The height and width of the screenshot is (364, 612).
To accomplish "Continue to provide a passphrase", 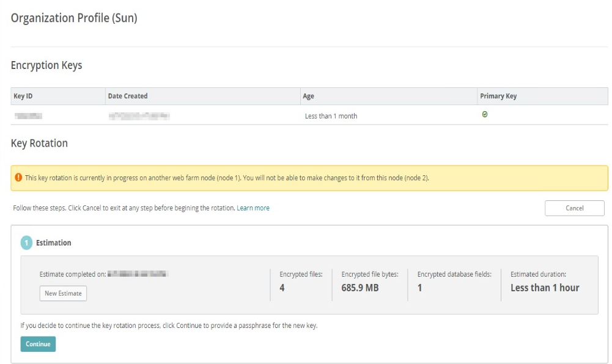I will pos(38,344).
